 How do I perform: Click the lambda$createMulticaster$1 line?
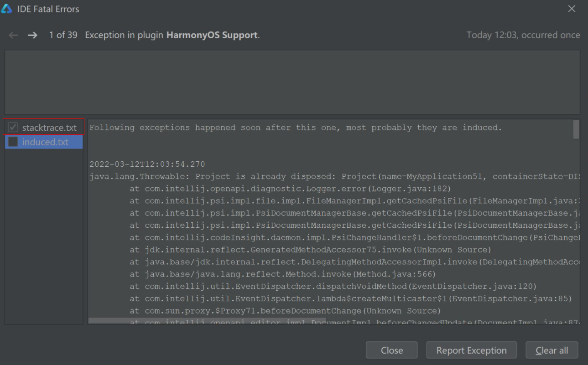pos(351,299)
